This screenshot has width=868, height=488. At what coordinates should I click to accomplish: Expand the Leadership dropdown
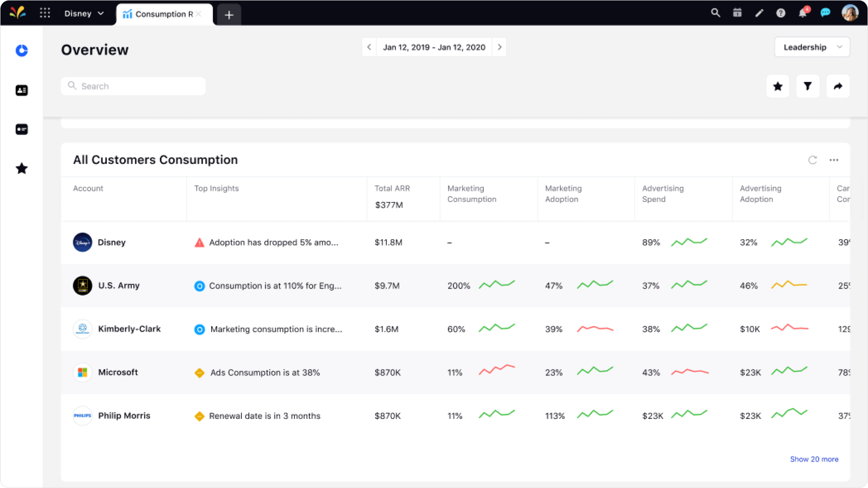[x=812, y=47]
